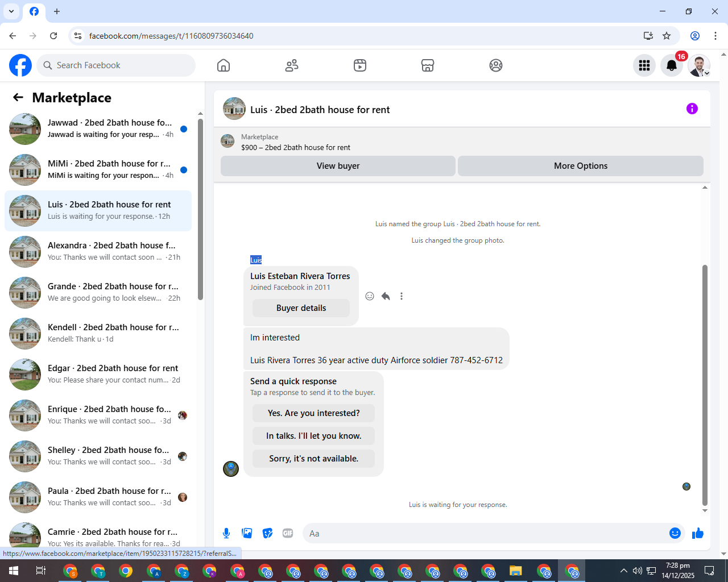Click address bar URL
Viewport: 728px width, 582px height.
coord(171,36)
